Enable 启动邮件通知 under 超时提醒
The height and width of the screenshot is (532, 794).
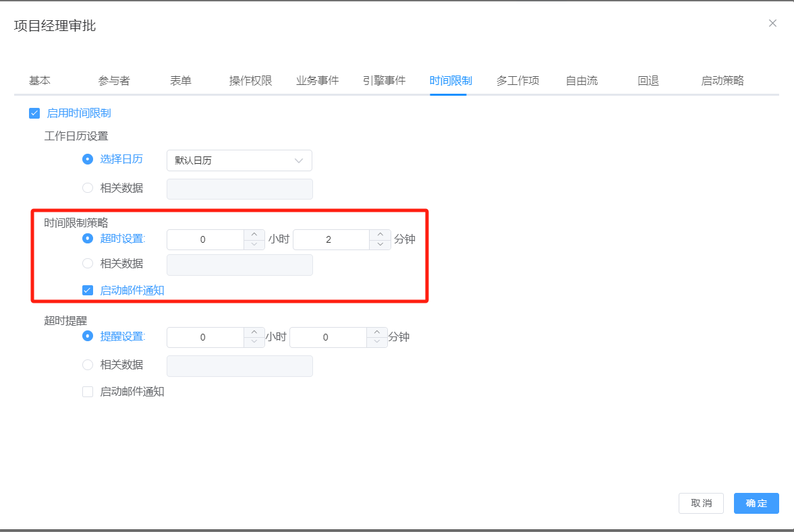[88, 392]
